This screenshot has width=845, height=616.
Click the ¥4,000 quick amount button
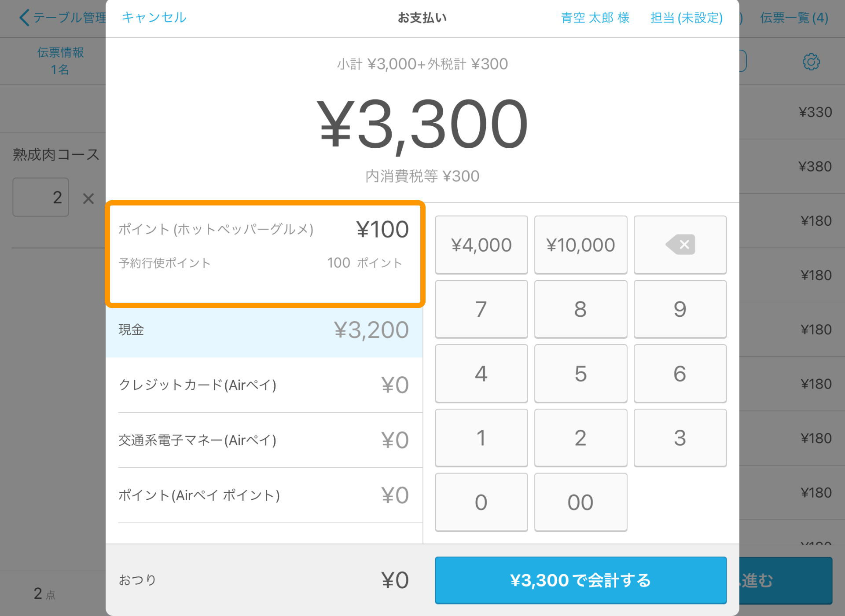click(481, 243)
